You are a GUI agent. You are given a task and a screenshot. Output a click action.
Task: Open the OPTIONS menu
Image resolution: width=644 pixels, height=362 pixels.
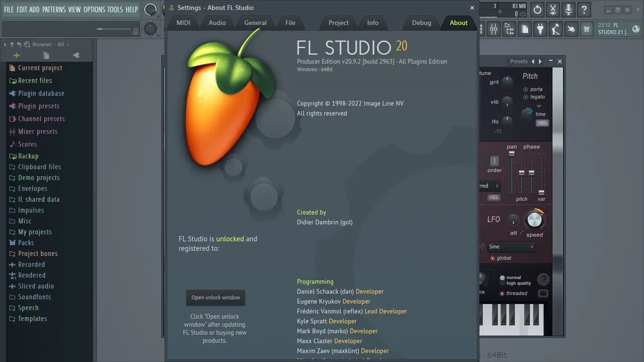point(94,9)
